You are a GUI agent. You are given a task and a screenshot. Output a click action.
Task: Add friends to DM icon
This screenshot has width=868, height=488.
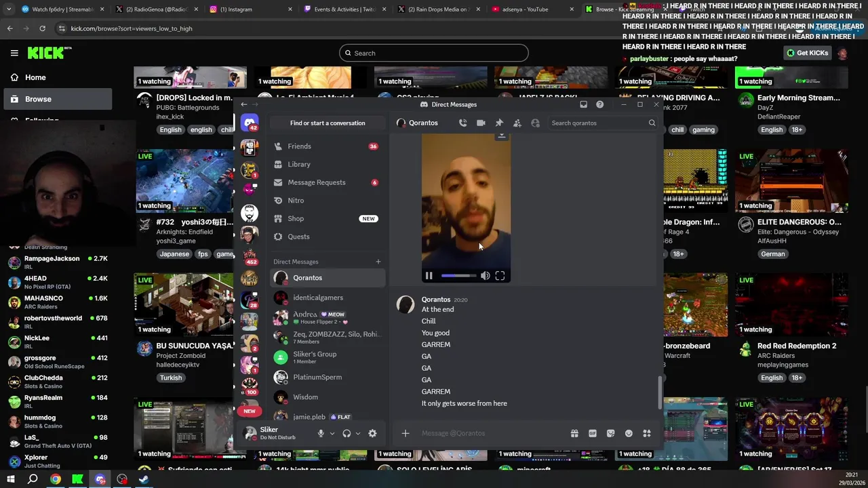point(517,123)
